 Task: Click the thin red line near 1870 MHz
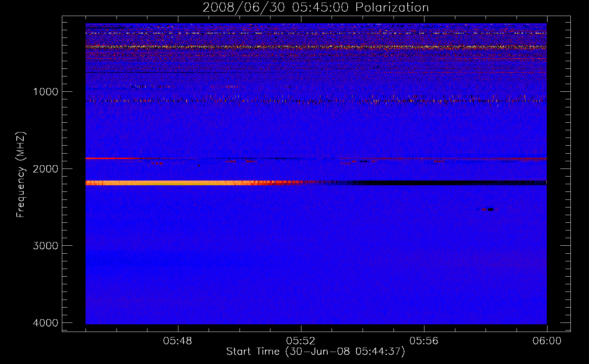[x=112, y=158]
